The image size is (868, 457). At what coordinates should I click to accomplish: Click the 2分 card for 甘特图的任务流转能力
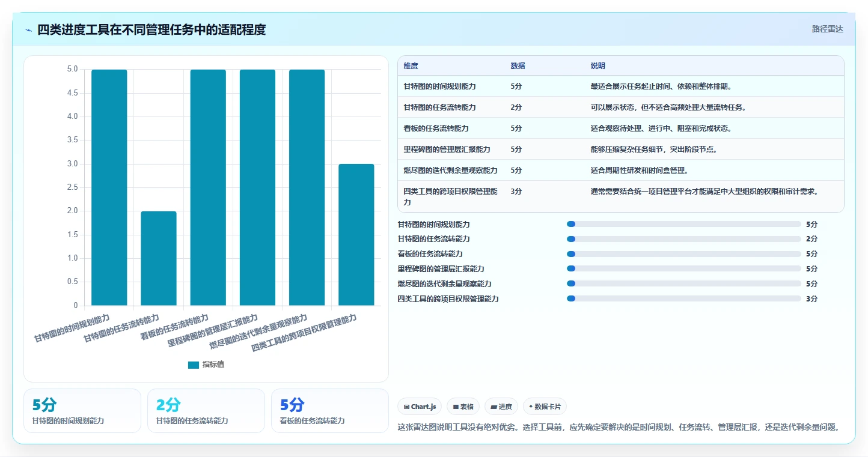tap(206, 411)
